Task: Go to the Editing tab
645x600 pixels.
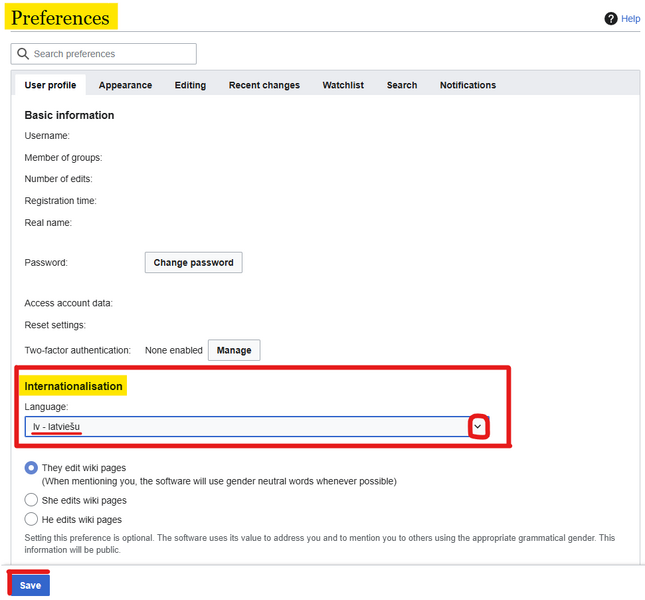Action: point(190,85)
